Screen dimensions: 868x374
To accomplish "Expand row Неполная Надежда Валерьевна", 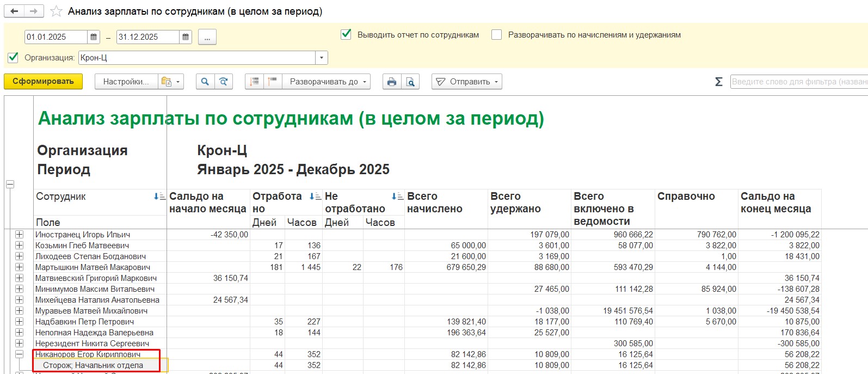I will coord(20,333).
